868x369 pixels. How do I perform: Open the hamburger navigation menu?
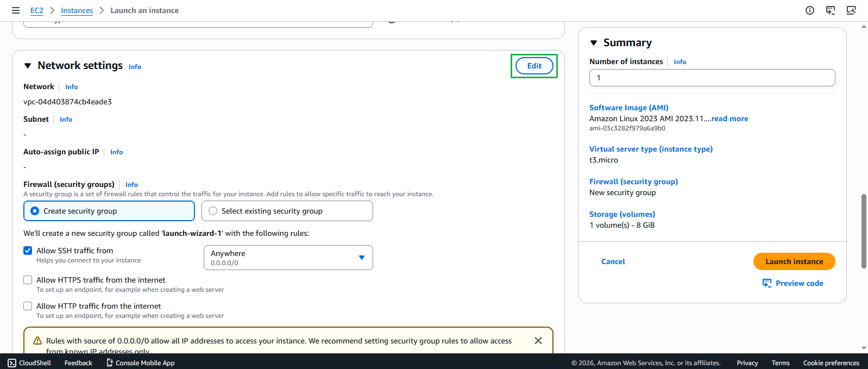[x=16, y=10]
